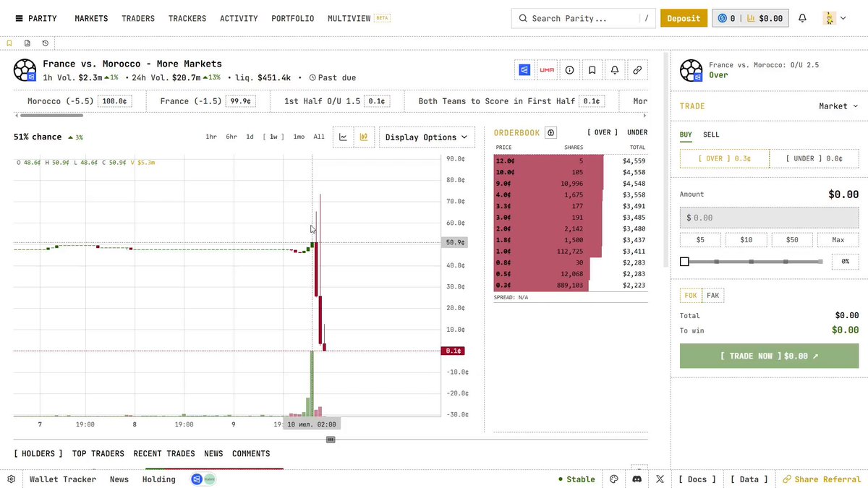Select the FOK order type
Screen dimensions: 868x488
(691, 295)
